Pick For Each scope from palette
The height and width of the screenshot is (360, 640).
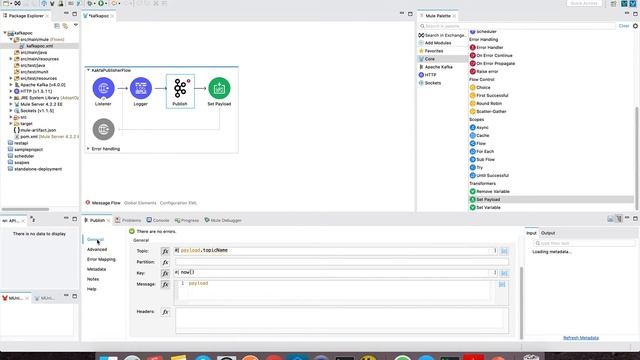click(482, 151)
